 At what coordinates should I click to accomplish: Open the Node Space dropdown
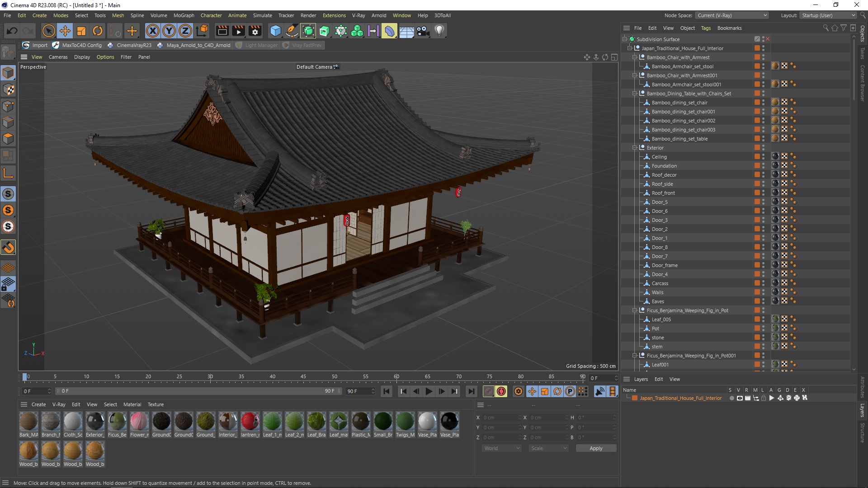[731, 15]
